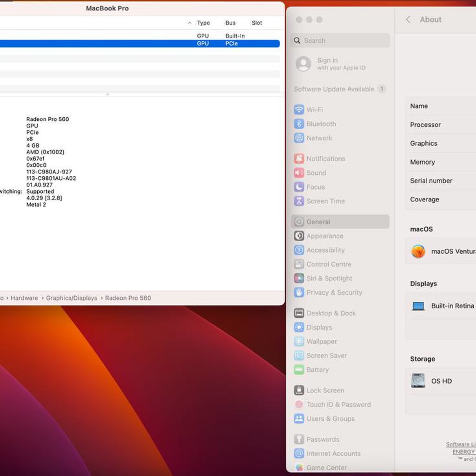
Task: Open Battery icon in sidebar
Action: coord(299,370)
